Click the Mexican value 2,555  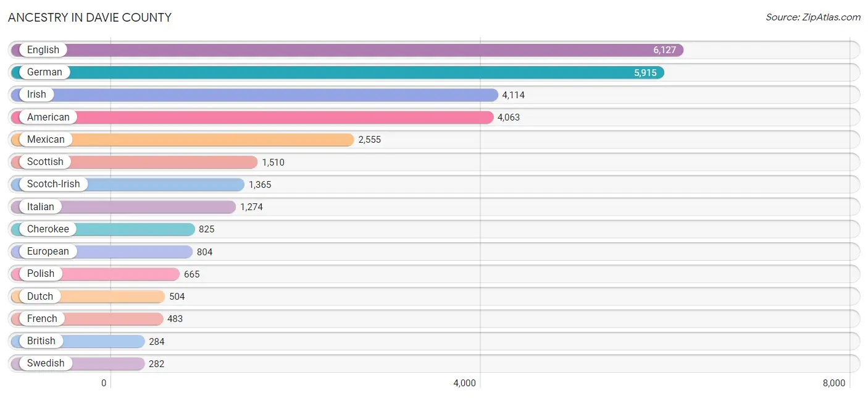[x=370, y=140]
